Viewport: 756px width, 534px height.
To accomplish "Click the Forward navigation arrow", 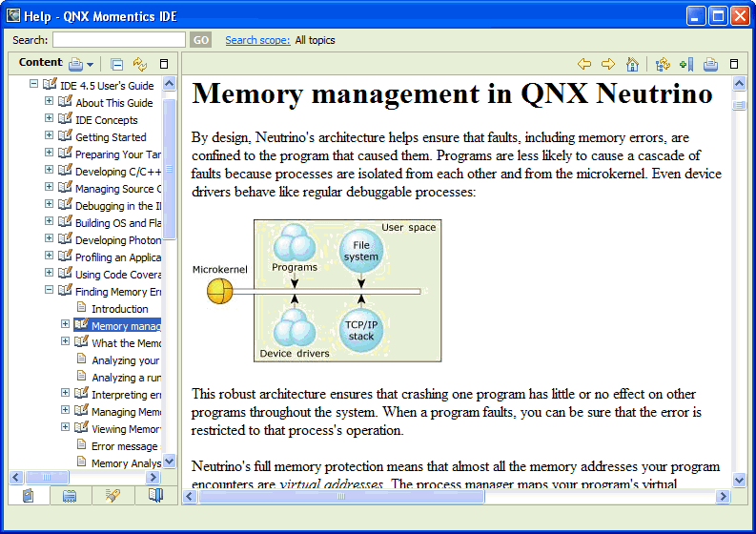I will pyautogui.click(x=607, y=65).
